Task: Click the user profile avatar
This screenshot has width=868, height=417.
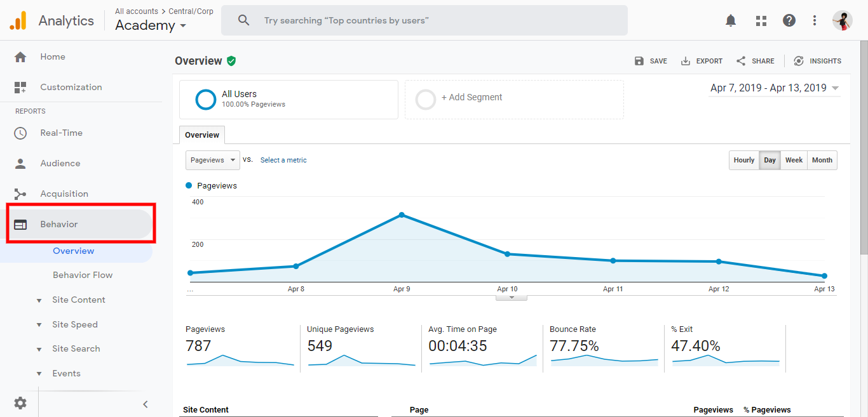Action: pyautogui.click(x=842, y=20)
